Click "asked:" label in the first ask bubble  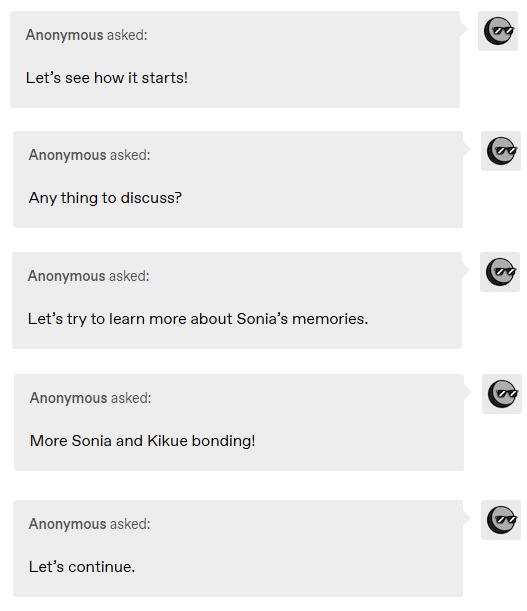click(127, 35)
